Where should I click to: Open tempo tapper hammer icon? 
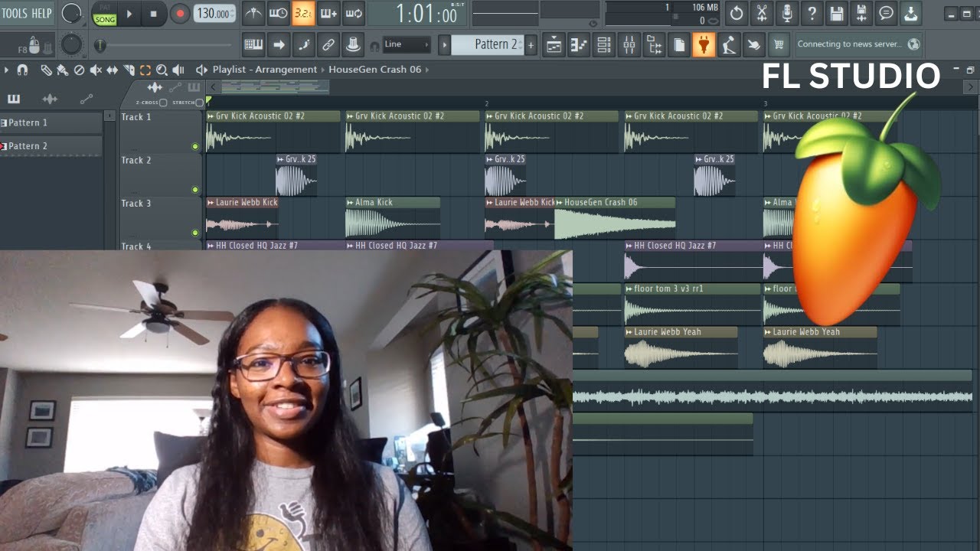click(728, 44)
